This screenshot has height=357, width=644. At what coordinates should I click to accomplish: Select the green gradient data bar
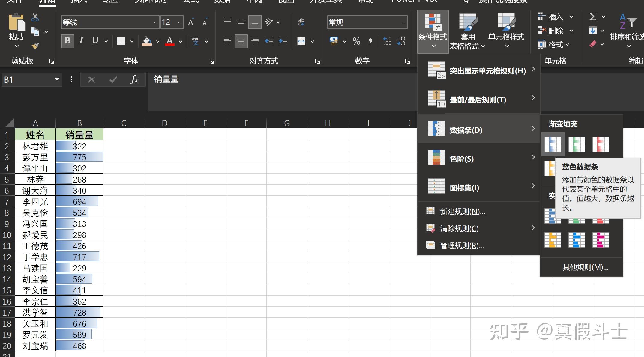pos(577,144)
